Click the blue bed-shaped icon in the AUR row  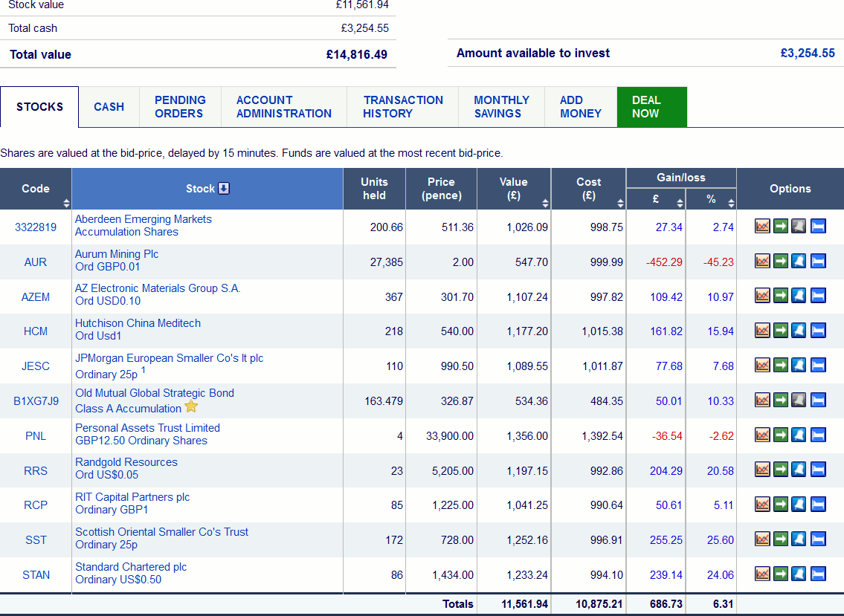[x=818, y=262]
